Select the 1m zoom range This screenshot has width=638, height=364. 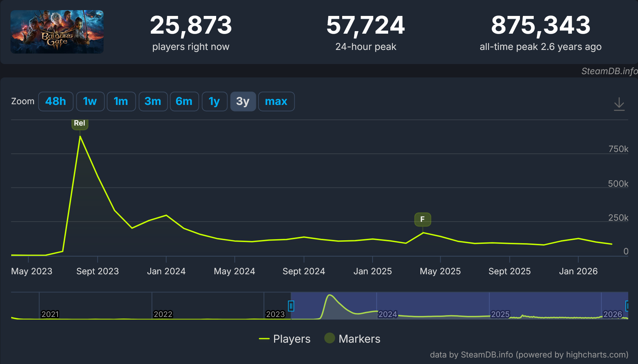tap(121, 101)
